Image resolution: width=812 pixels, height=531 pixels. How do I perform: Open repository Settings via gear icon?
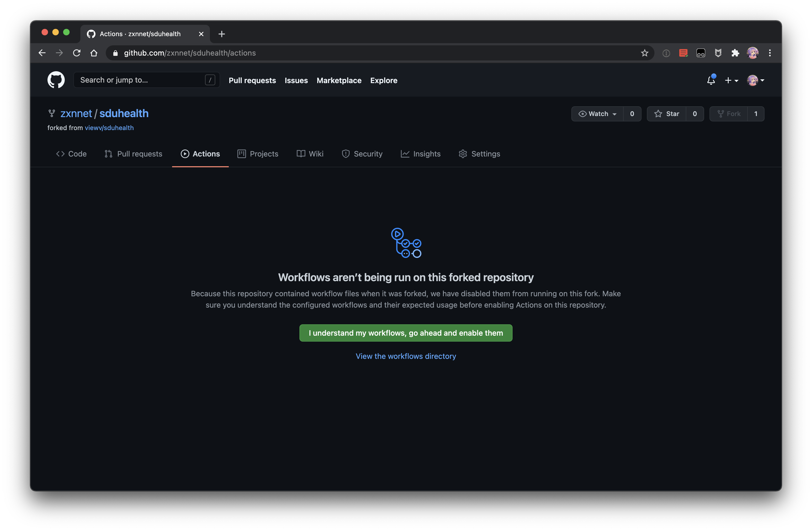[463, 154]
